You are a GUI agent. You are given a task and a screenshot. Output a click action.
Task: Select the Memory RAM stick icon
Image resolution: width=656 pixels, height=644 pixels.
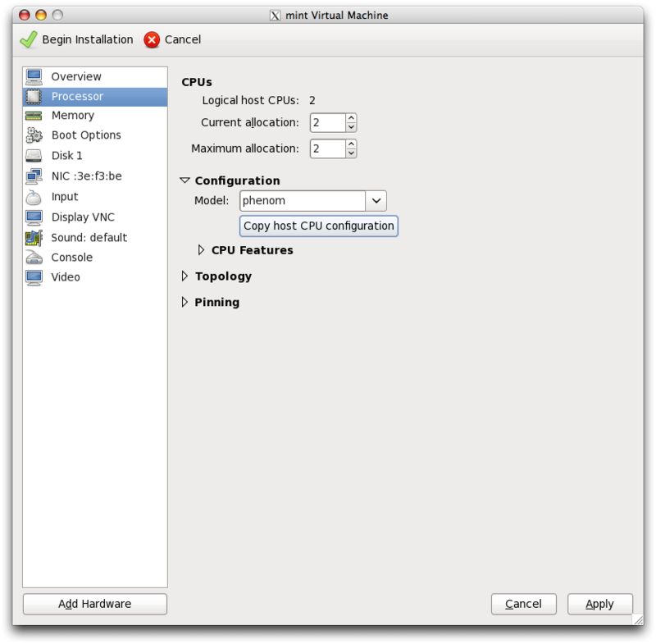click(34, 116)
